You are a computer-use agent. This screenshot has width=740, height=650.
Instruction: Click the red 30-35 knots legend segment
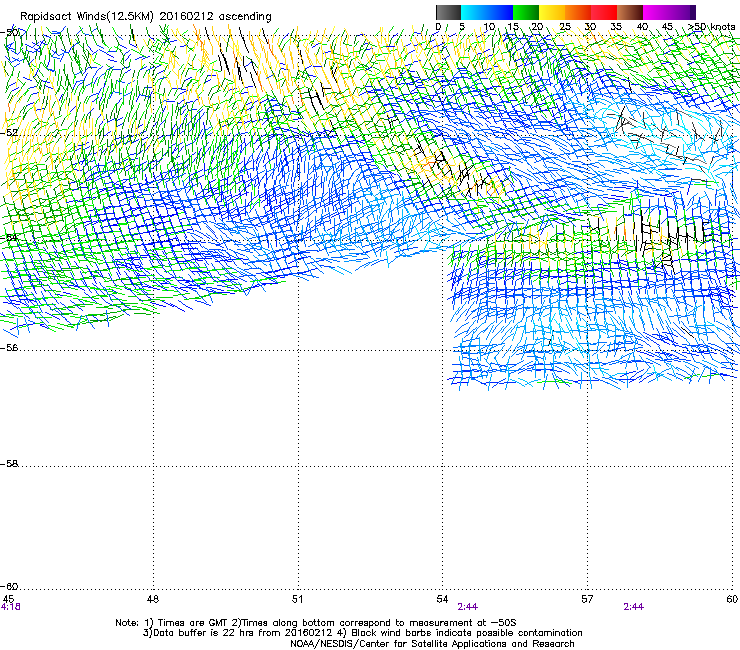pos(604,12)
